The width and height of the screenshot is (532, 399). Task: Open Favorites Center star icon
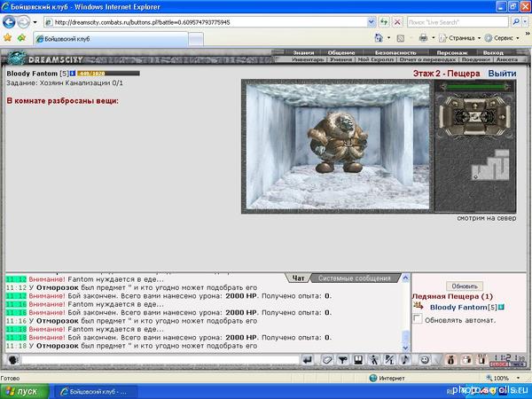point(7,37)
